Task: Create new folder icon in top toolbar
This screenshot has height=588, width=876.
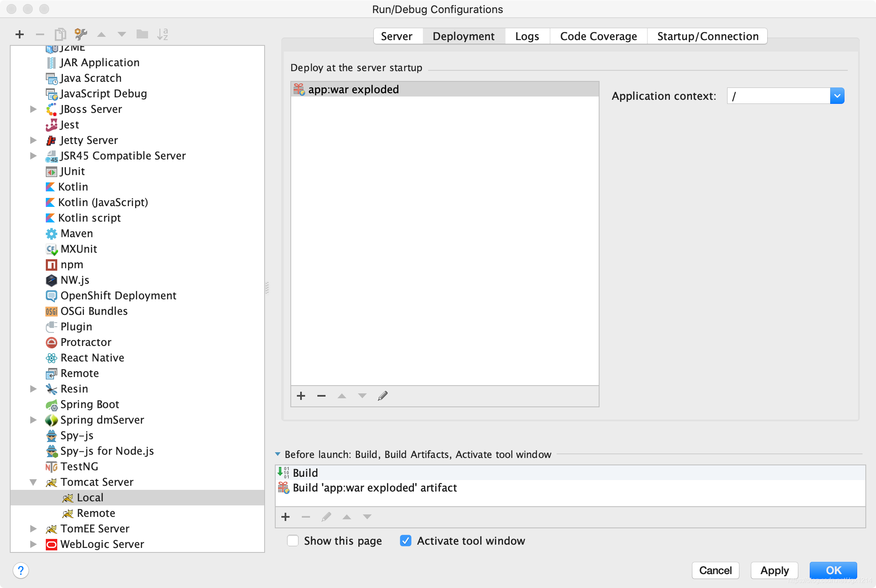Action: [142, 34]
